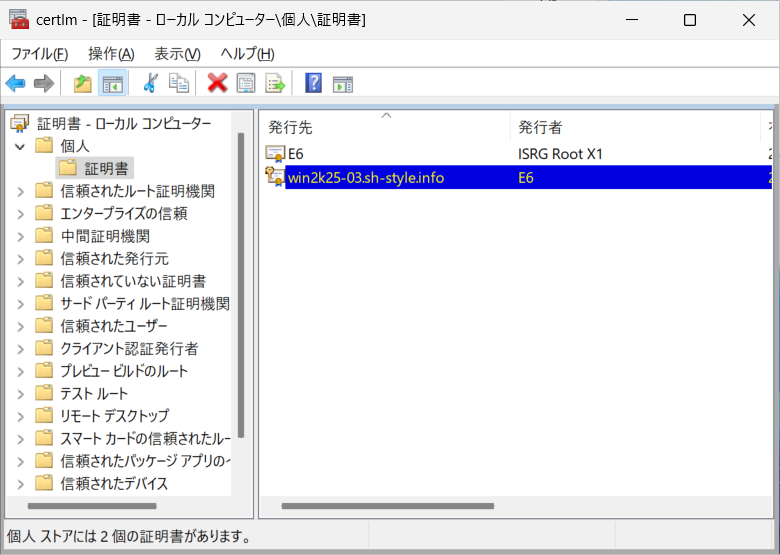The image size is (780, 555).
Task: Minimize the certlm window
Action: tap(632, 20)
